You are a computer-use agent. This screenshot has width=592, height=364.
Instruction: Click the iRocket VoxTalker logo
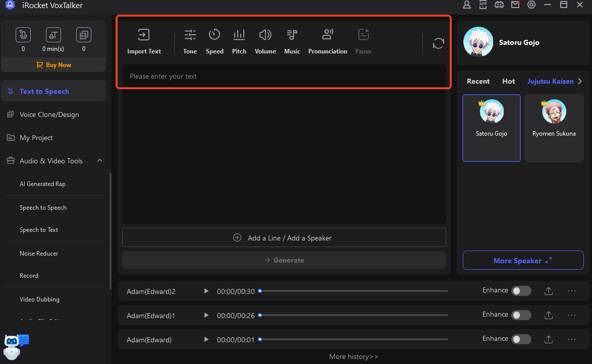pyautogui.click(x=10, y=5)
